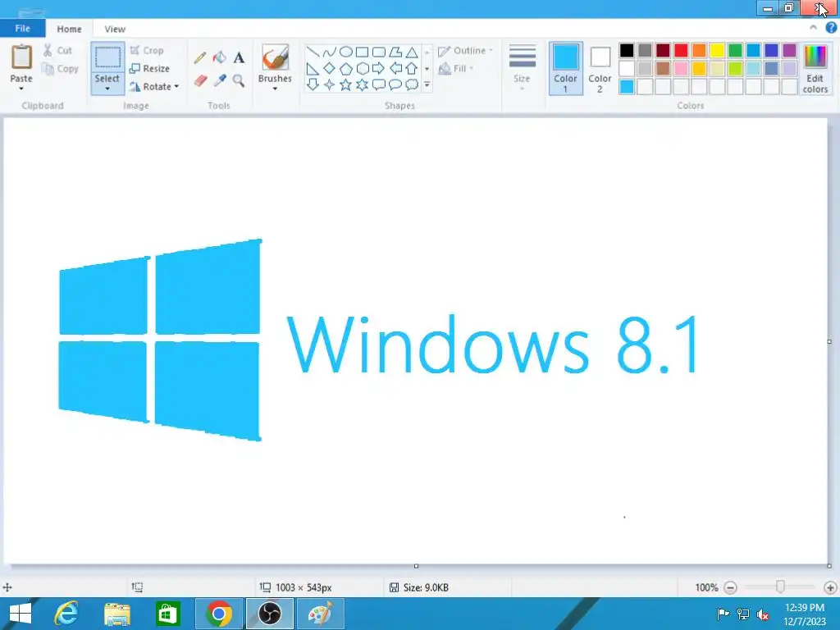
Task: Pick the Oval shape
Action: [x=346, y=52]
